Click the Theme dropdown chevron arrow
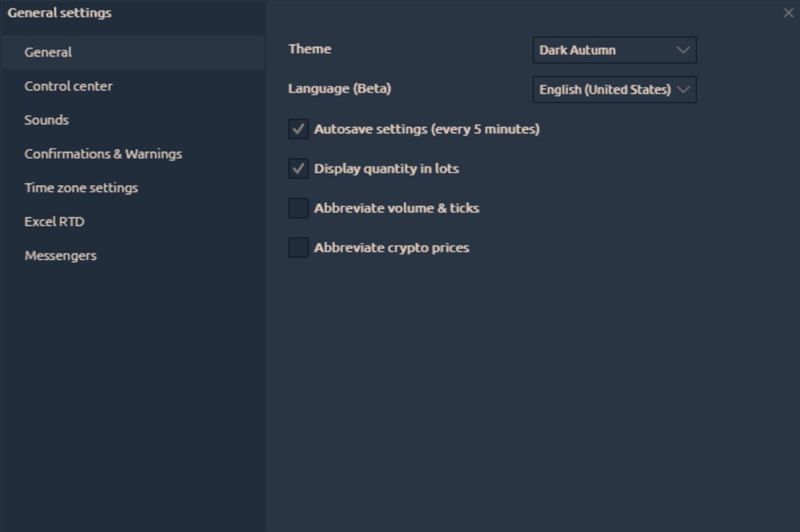This screenshot has height=532, width=800. (683, 50)
